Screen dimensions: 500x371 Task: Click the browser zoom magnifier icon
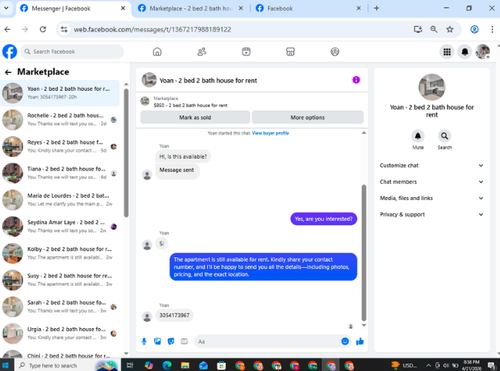click(433, 29)
